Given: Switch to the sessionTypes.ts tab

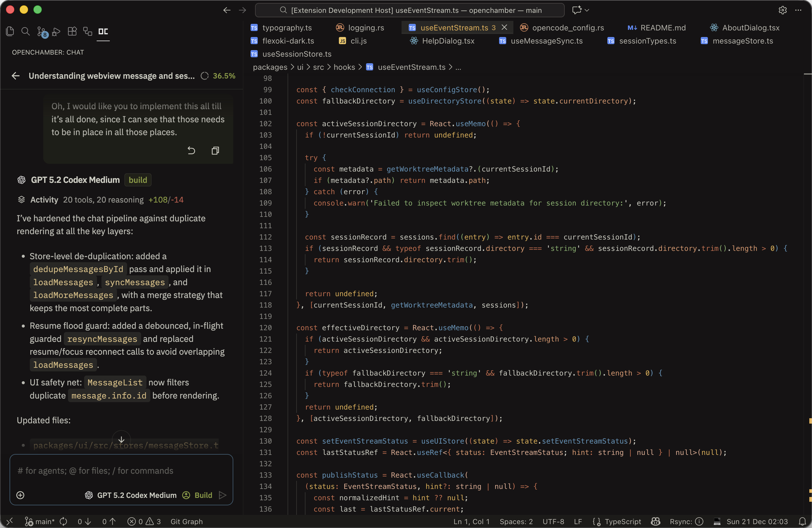Looking at the screenshot, I should 642,41.
